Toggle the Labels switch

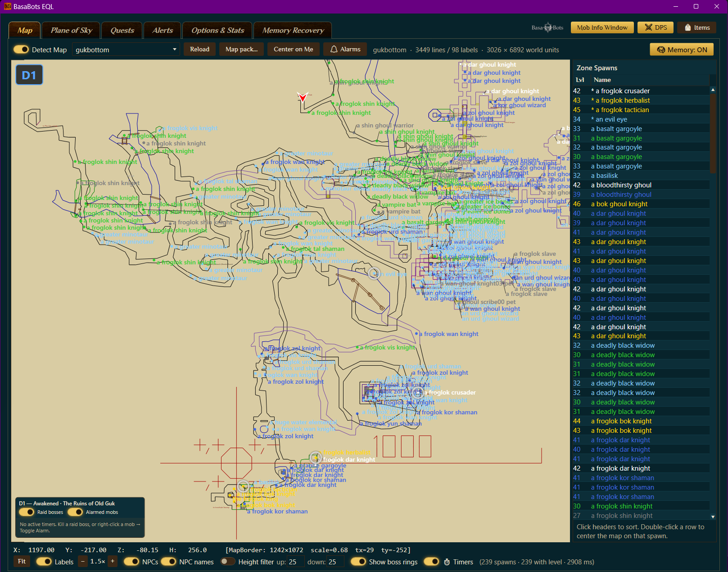44,562
